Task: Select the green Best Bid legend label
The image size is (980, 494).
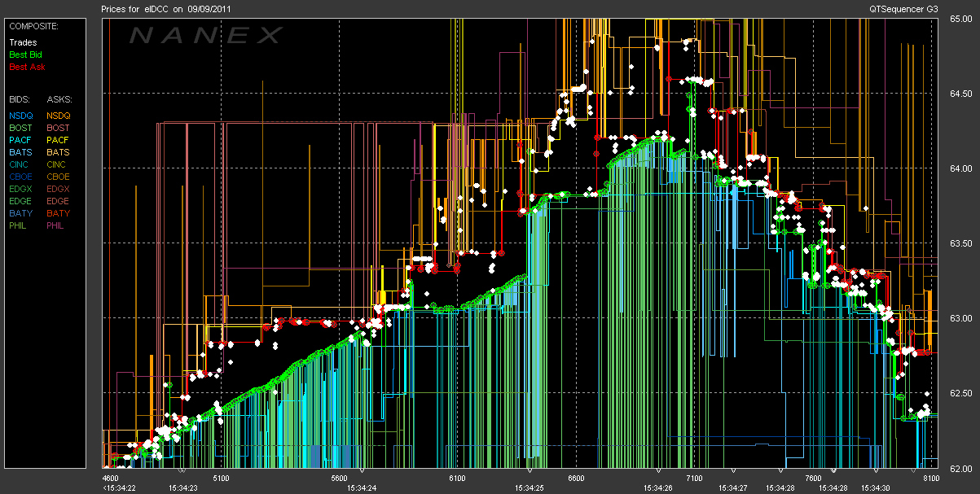Action: [24, 54]
